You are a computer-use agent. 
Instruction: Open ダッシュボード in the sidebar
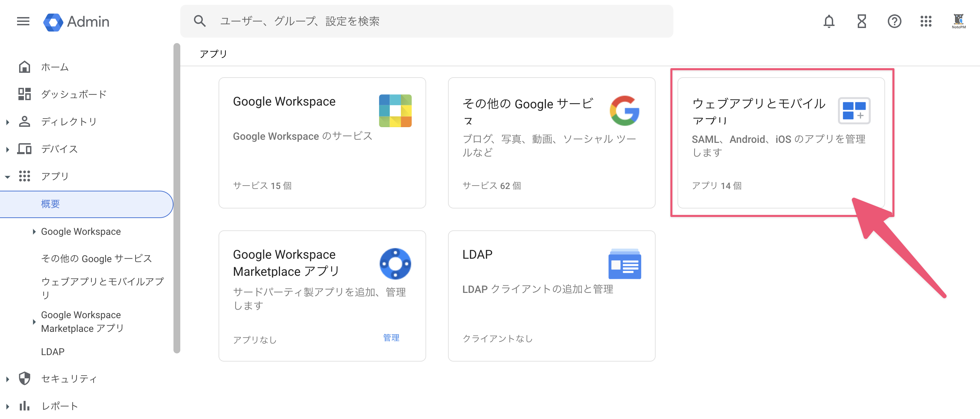(x=74, y=94)
